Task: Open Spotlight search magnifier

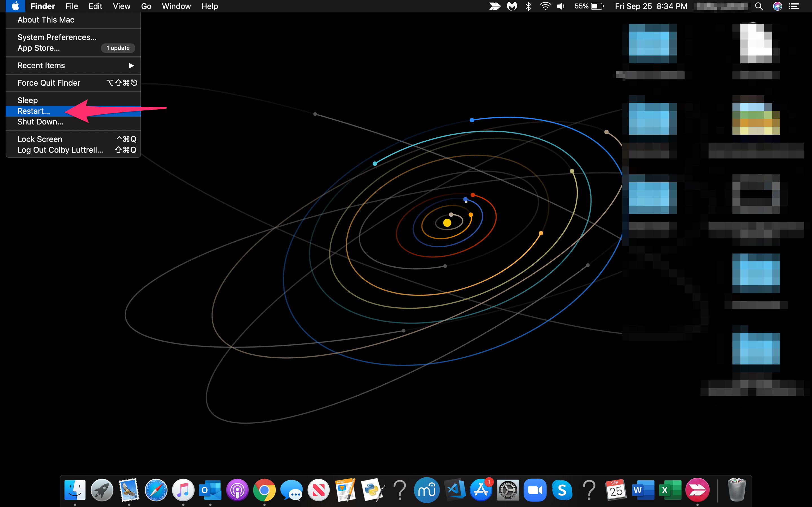Action: click(x=759, y=6)
